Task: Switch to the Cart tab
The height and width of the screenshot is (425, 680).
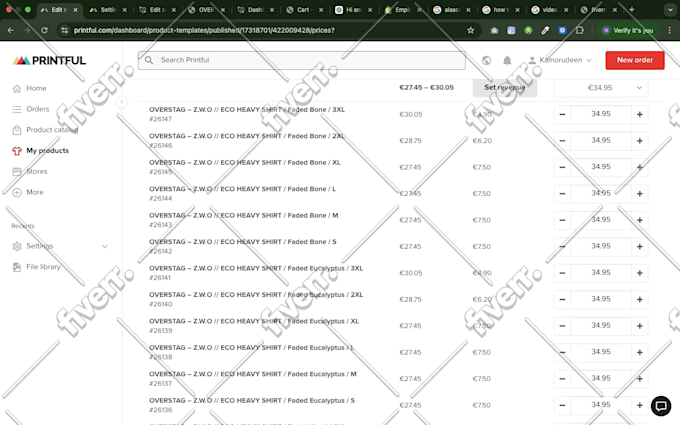Action: (x=304, y=10)
